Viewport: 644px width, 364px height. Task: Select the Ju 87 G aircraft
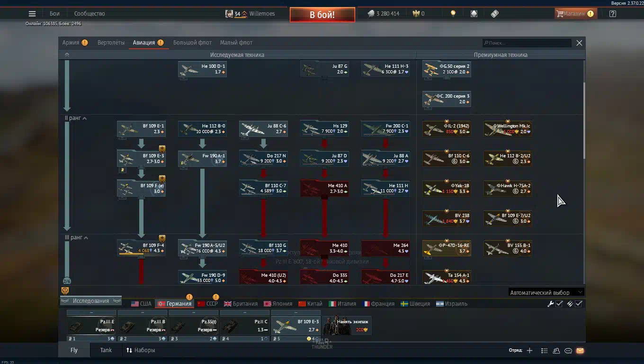pyautogui.click(x=324, y=69)
